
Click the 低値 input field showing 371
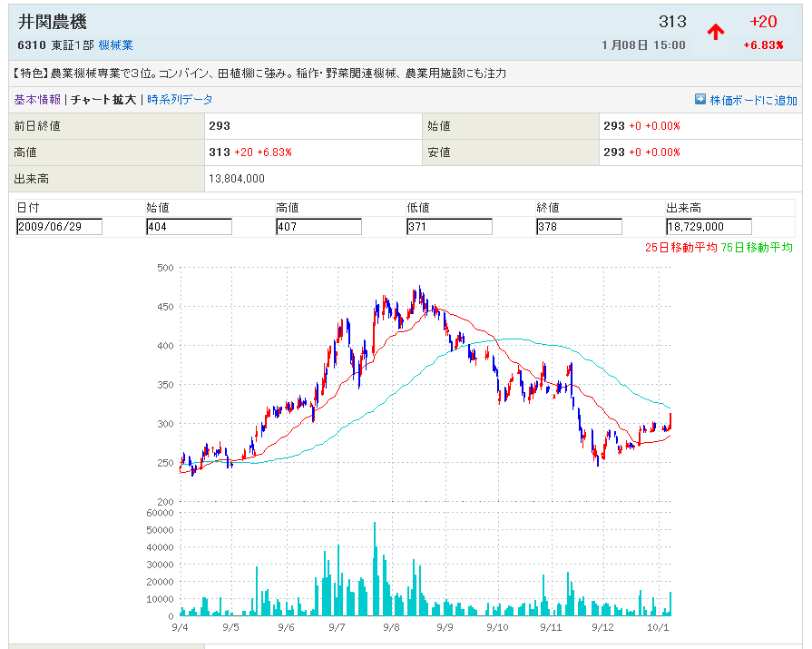(x=449, y=227)
